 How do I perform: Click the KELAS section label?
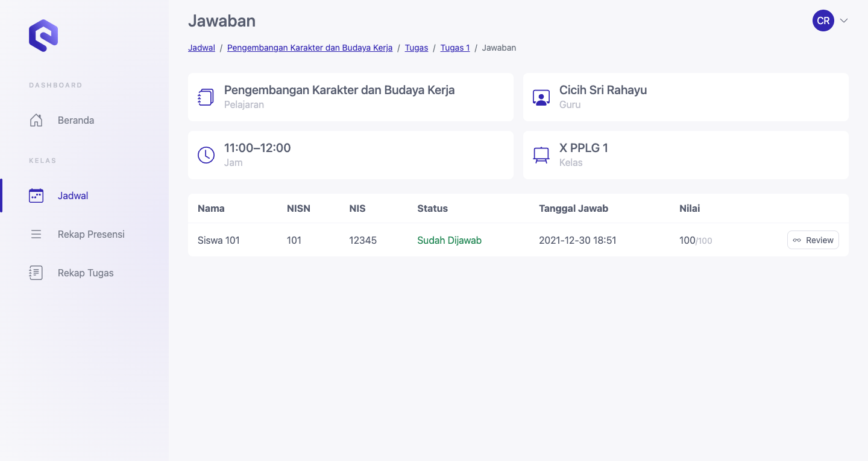click(x=42, y=161)
